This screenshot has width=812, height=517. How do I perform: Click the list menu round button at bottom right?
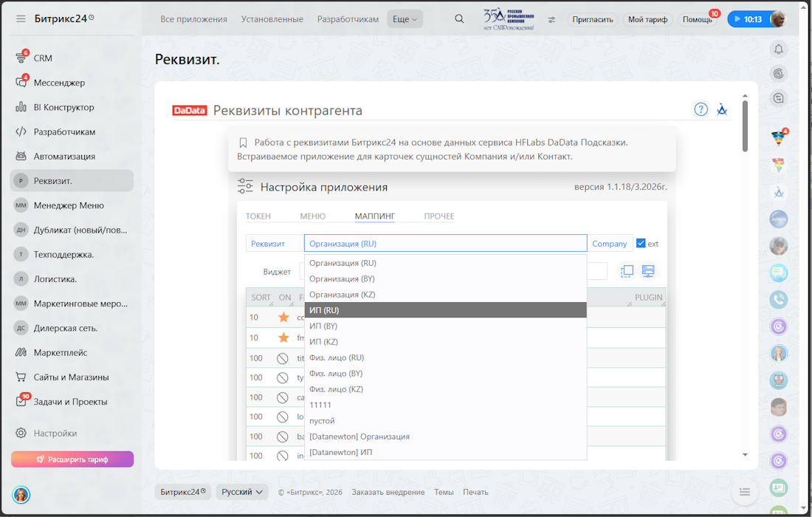pyautogui.click(x=745, y=492)
